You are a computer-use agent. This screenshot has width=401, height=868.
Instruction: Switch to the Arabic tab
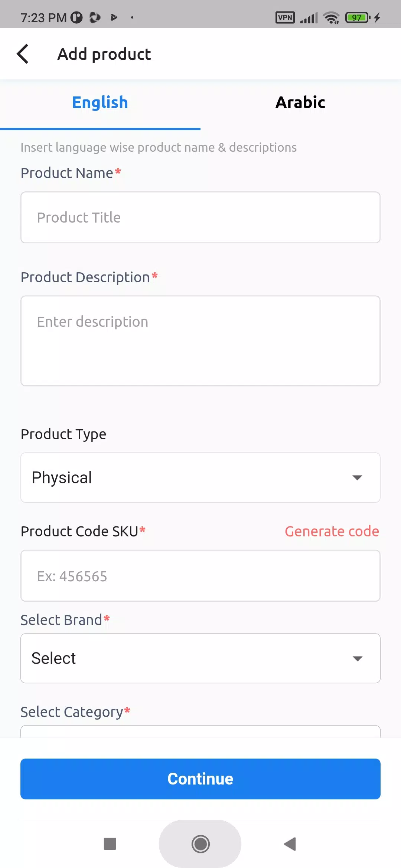coord(300,103)
